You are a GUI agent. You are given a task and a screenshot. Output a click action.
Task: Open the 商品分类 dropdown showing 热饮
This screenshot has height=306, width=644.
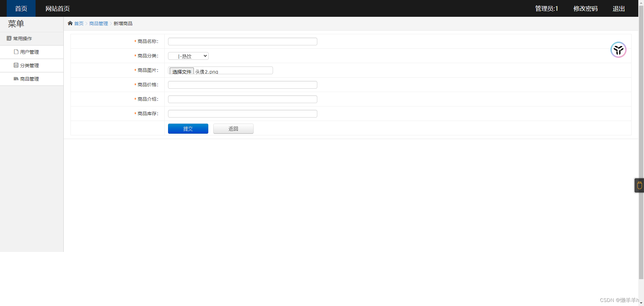[188, 56]
